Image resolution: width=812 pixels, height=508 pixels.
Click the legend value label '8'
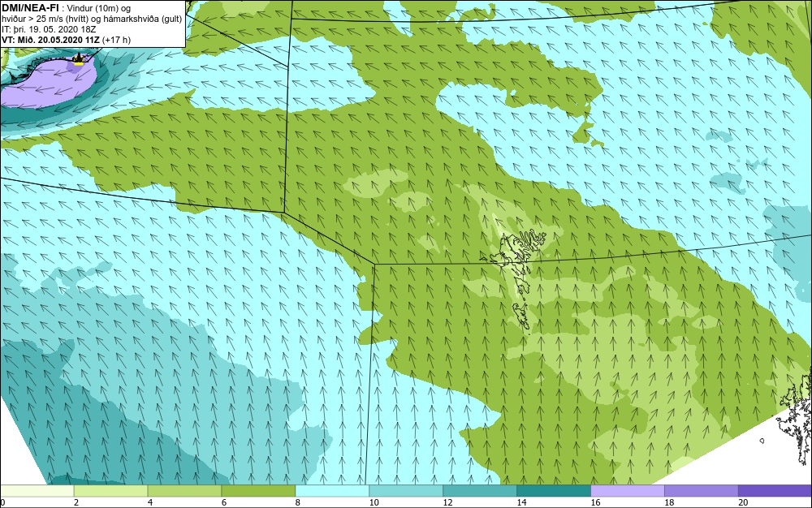click(x=298, y=502)
